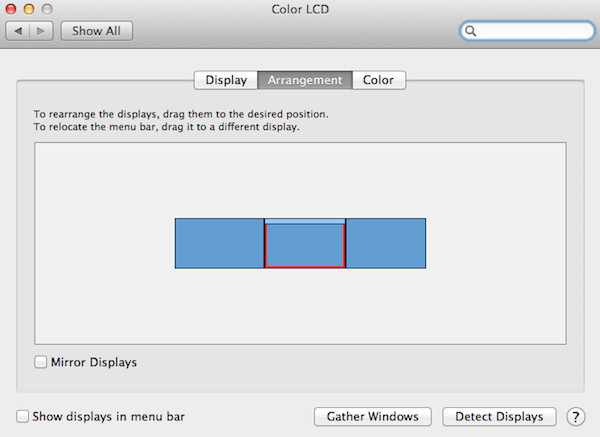Open the help question mark button
600x437 pixels.
point(576,416)
